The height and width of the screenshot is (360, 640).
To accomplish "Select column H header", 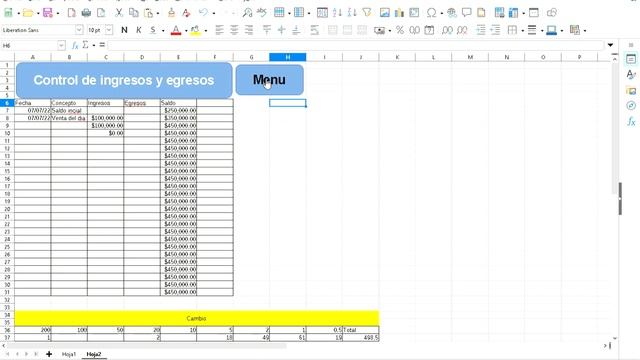I will 287,57.
